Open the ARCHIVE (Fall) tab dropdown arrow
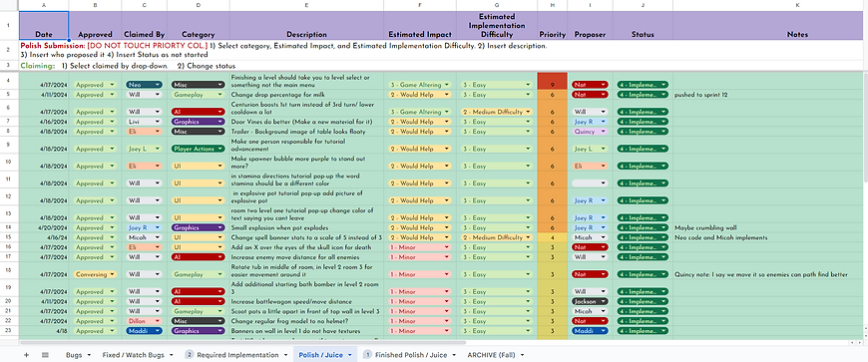Image resolution: width=868 pixels, height=362 pixels. [x=521, y=355]
